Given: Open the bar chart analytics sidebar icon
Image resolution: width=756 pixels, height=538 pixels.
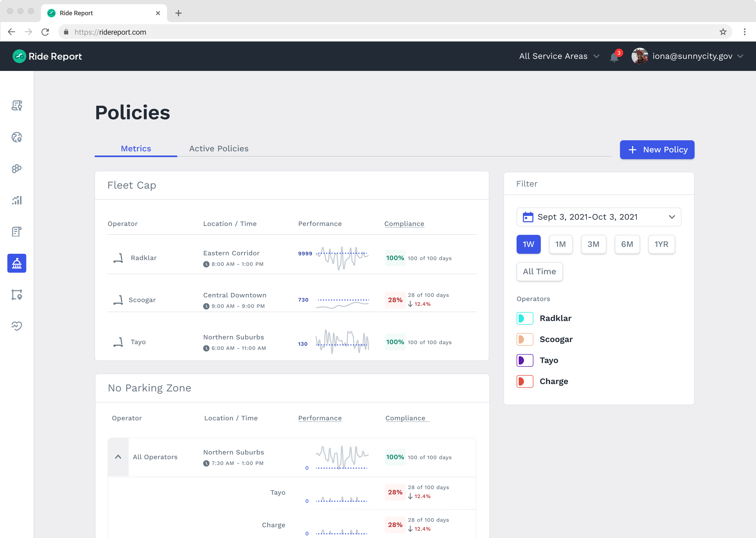Looking at the screenshot, I should pyautogui.click(x=17, y=200).
